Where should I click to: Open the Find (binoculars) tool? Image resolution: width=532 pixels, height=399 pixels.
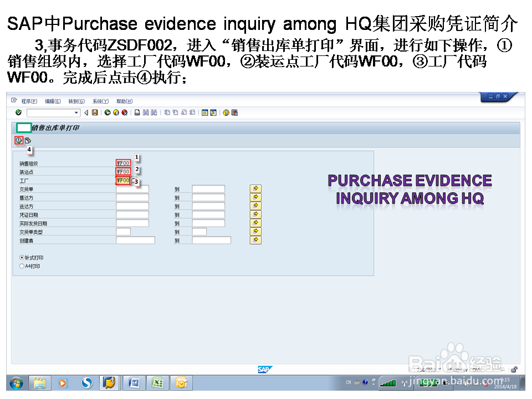click(146, 112)
